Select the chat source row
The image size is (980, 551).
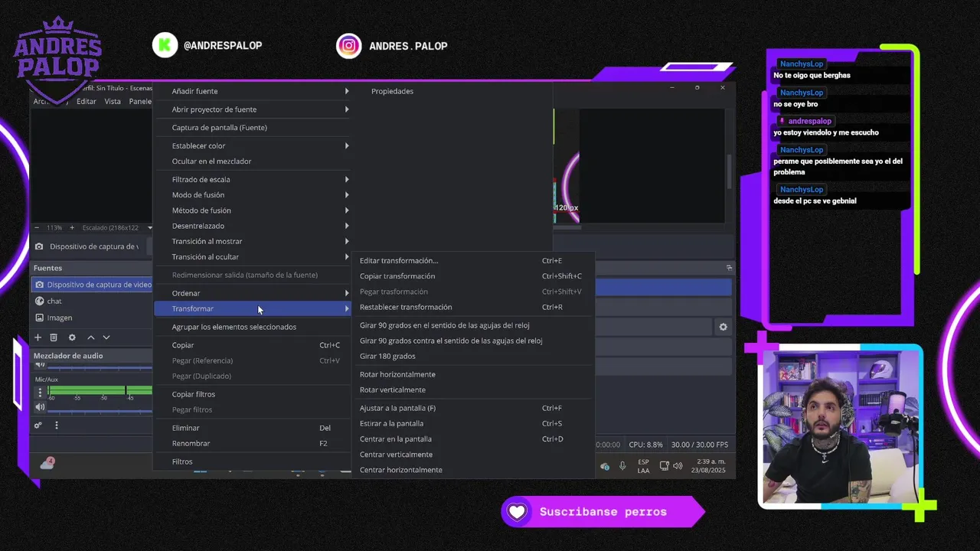pos(92,301)
